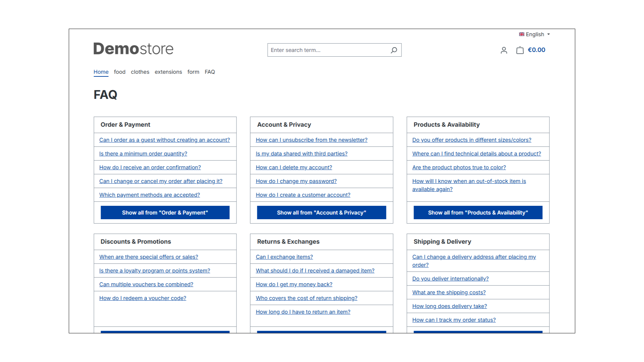
Task: Click the €0.00 cart total
Action: [536, 50]
